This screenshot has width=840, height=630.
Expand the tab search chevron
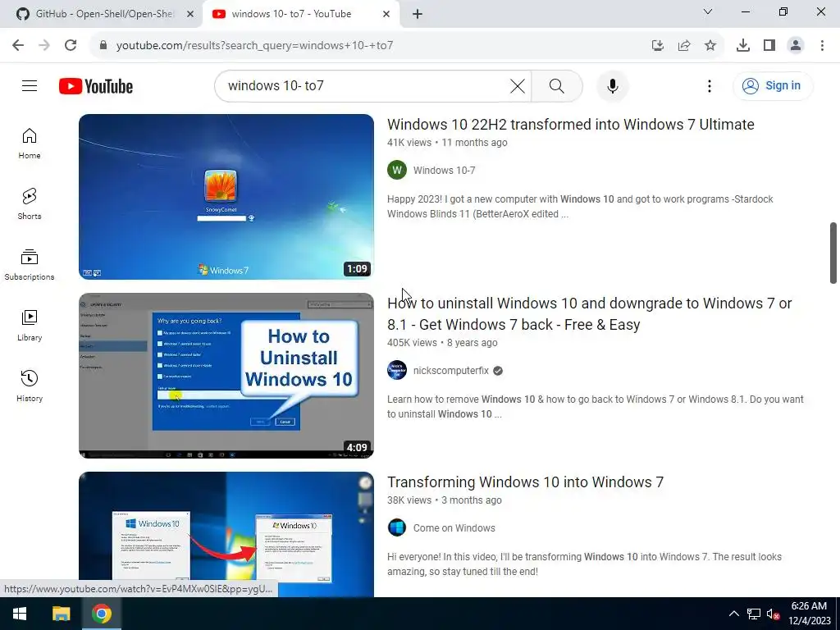click(x=708, y=11)
